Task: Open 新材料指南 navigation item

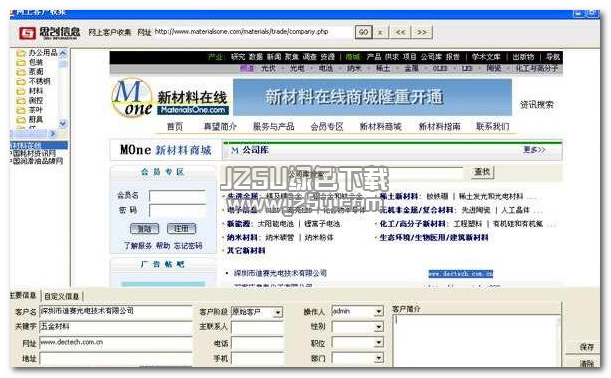Action: [x=439, y=127]
